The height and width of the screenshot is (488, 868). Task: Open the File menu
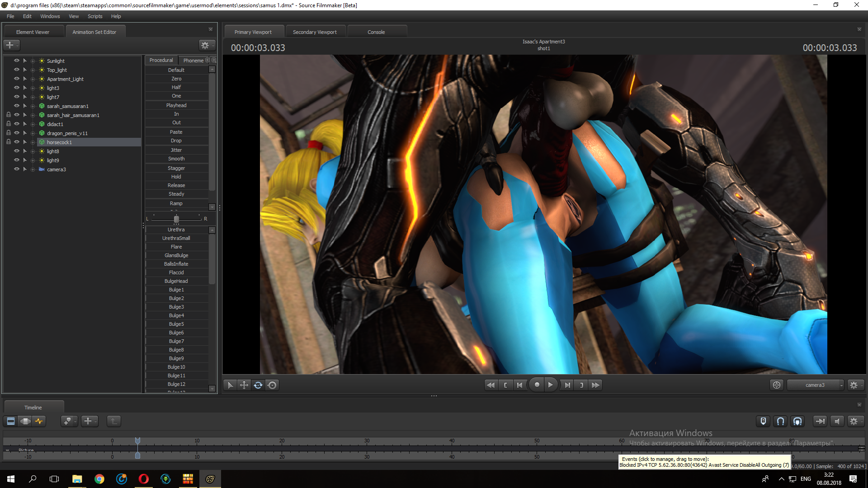coord(10,16)
